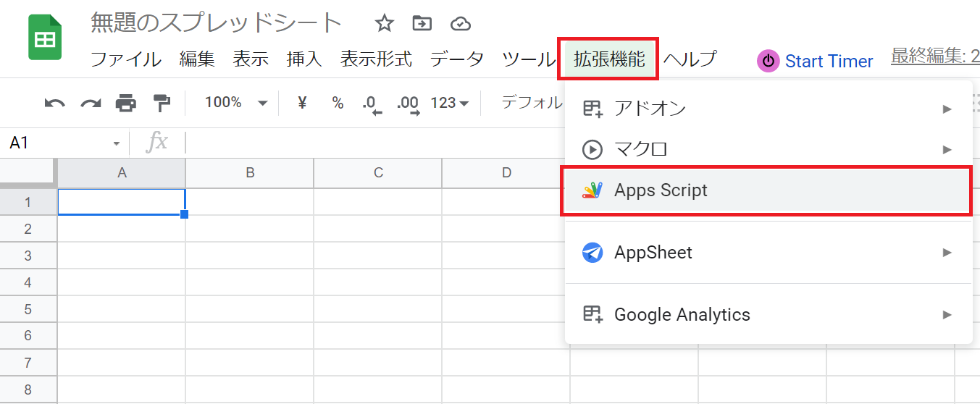Click the print icon in toolbar
The width and height of the screenshot is (980, 404).
pyautogui.click(x=126, y=104)
